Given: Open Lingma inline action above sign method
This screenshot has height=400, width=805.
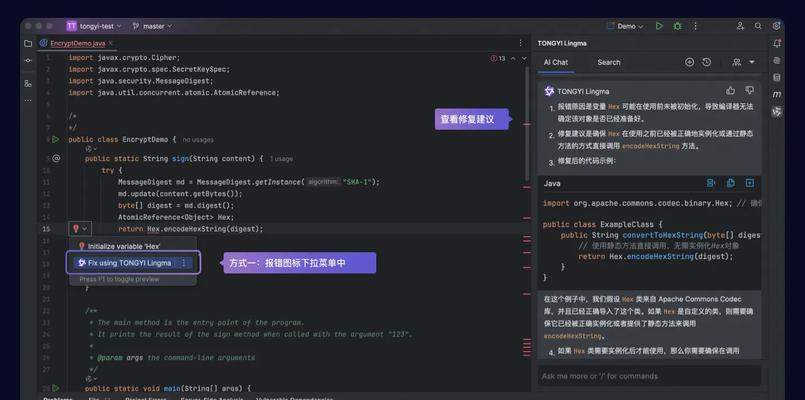Looking at the screenshot, I should 92,149.
